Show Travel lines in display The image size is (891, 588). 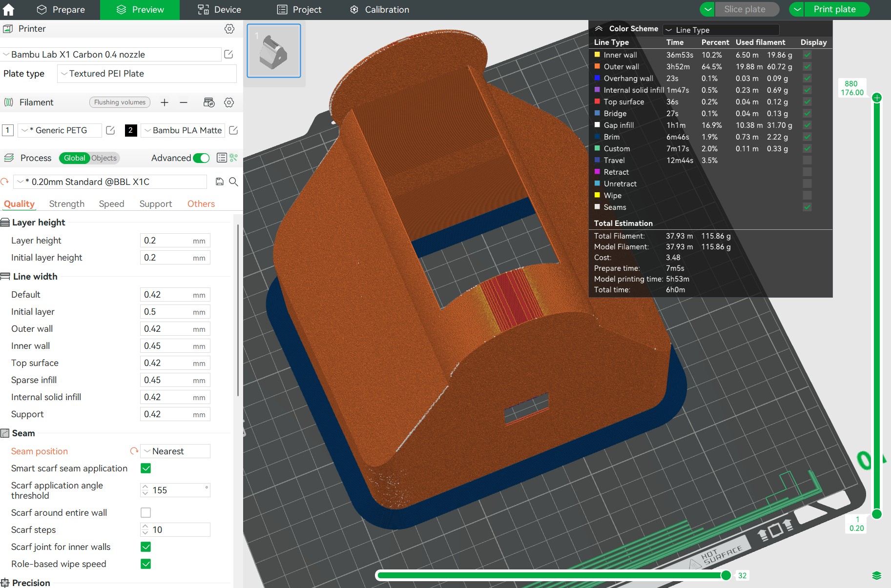(x=807, y=161)
